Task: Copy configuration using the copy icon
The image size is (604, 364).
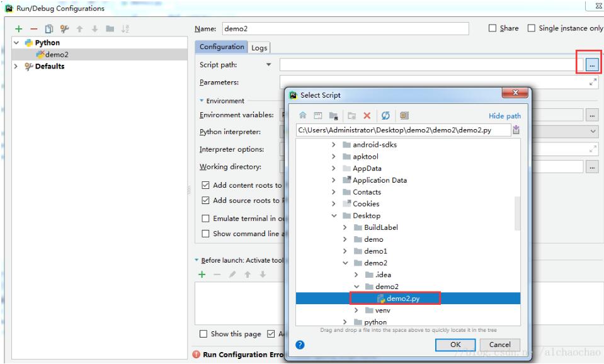Action: (x=49, y=29)
